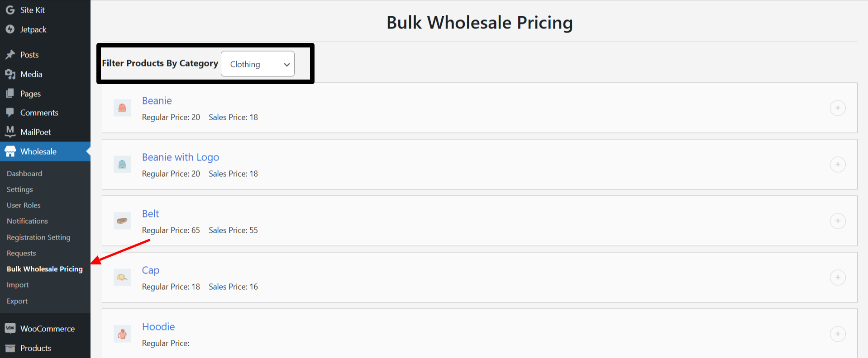868x358 pixels.
Task: Click the Cap product name
Action: (150, 270)
